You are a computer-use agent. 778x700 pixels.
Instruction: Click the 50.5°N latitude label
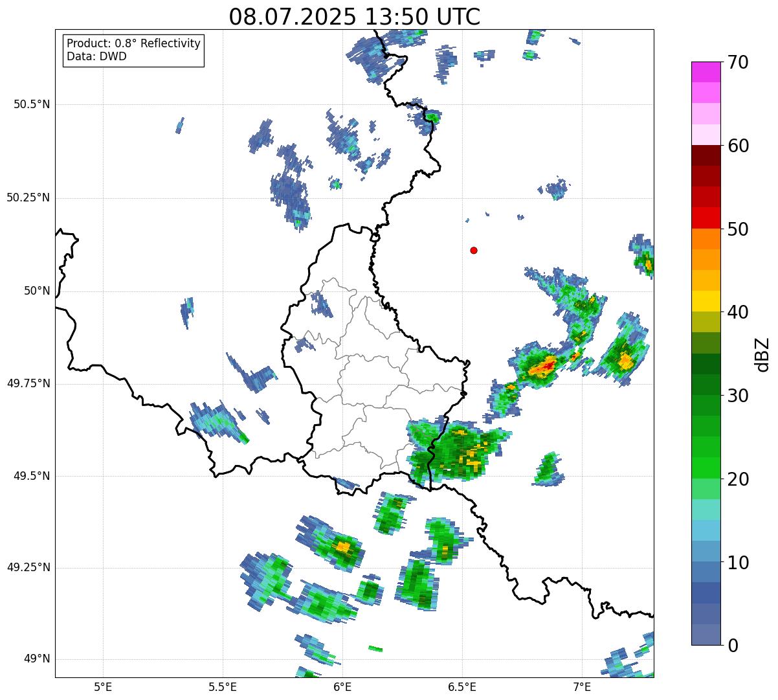tap(32, 104)
